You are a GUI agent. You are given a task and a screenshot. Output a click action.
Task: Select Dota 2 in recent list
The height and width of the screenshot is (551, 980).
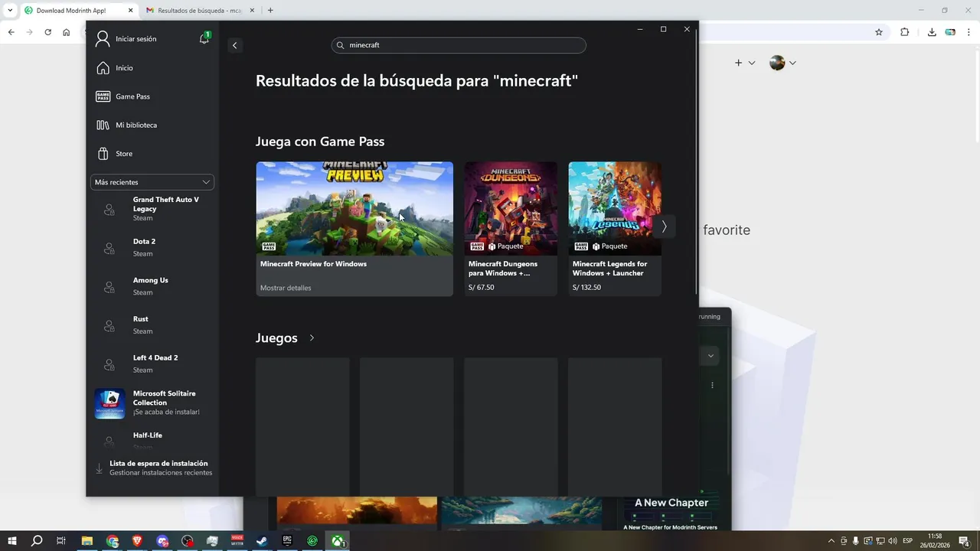point(152,247)
